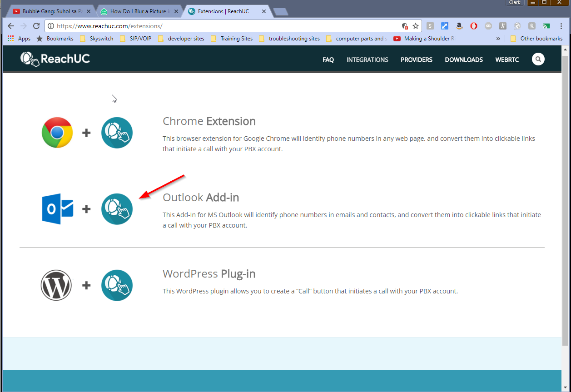This screenshot has height=392, width=571.
Task: Click the Amazon extension icon
Action: click(x=459, y=26)
